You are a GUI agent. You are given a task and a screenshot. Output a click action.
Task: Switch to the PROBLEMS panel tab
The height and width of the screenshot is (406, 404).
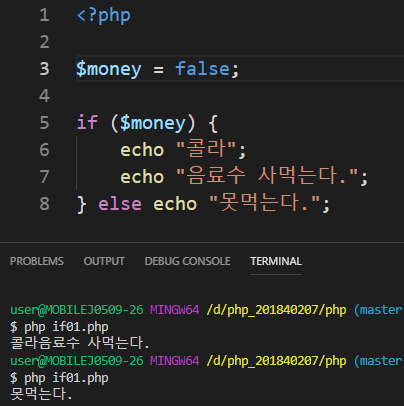click(37, 261)
